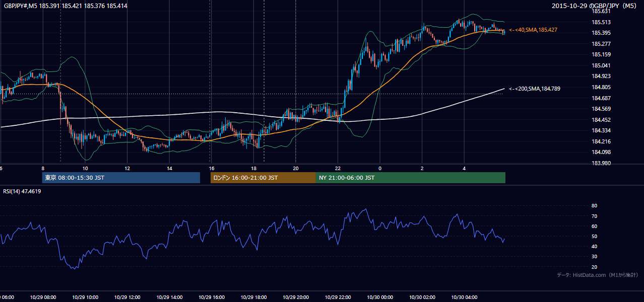Click price axis value 184.216
644x302 pixels.
pyautogui.click(x=601, y=141)
